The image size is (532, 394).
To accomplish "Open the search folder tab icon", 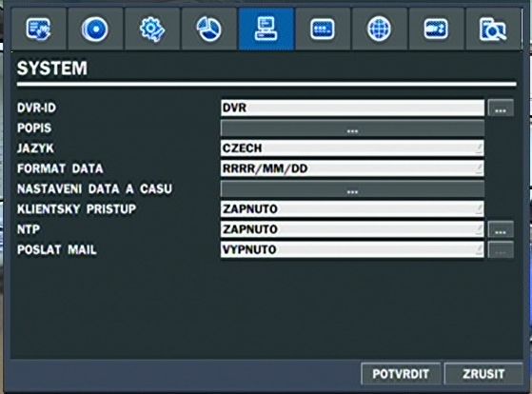I will [493, 30].
